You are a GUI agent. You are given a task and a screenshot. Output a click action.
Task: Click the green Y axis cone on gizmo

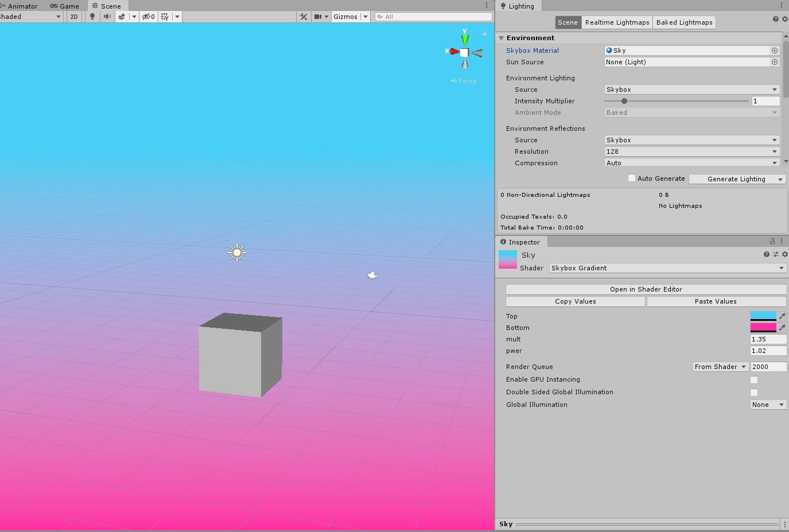(465, 40)
